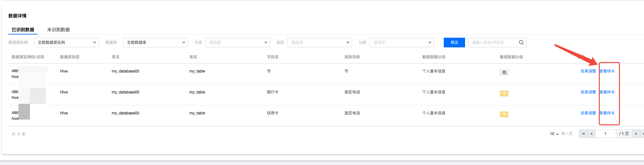This screenshot has width=644, height=165.
Task: Click the page number input box
Action: 606,134
